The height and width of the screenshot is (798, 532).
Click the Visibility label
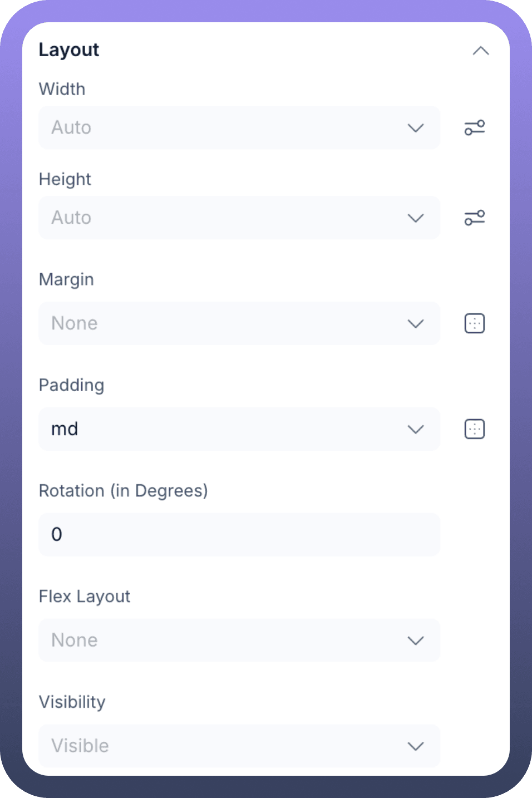(x=72, y=702)
